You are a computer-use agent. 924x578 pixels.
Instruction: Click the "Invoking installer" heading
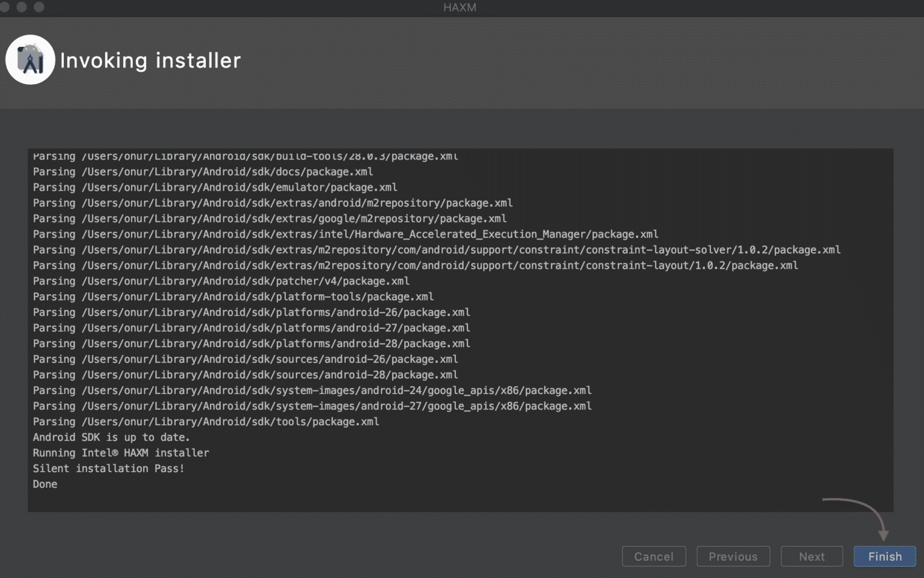pos(150,60)
